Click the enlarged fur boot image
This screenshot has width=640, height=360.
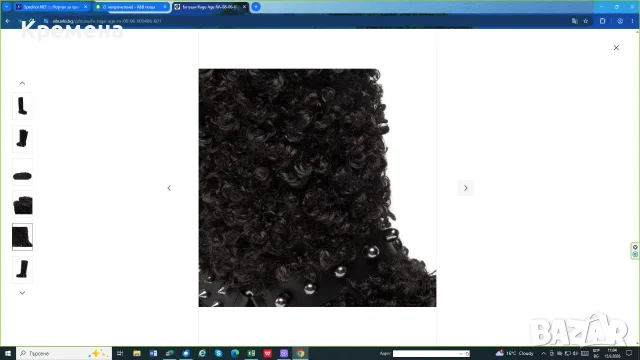point(317,188)
